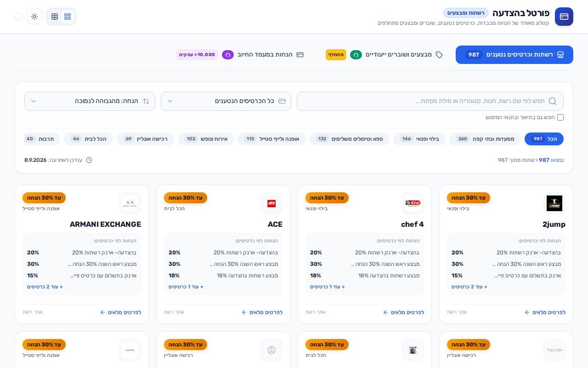Open the כל הכרטיסים הנטענים dropdown
The height and width of the screenshot is (368, 588).
click(226, 101)
